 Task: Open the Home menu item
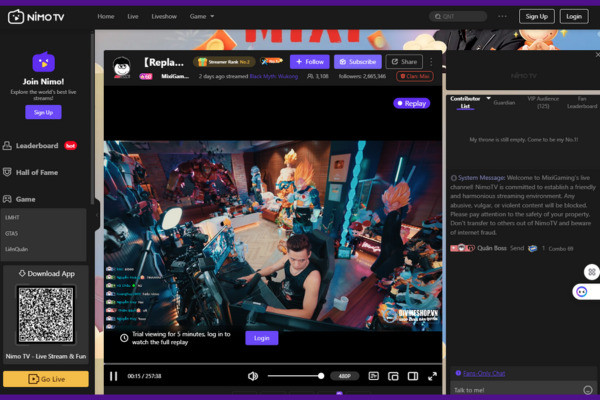(106, 16)
